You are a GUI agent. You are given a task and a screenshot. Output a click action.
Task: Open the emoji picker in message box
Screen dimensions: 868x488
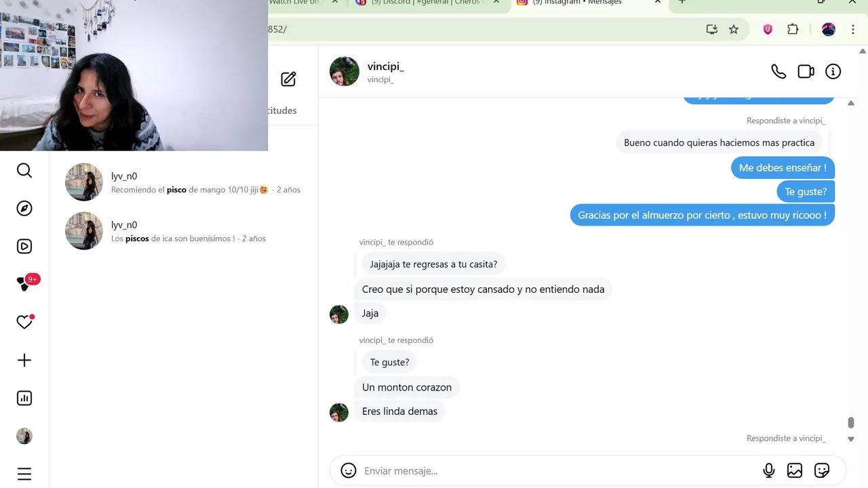coord(349,470)
